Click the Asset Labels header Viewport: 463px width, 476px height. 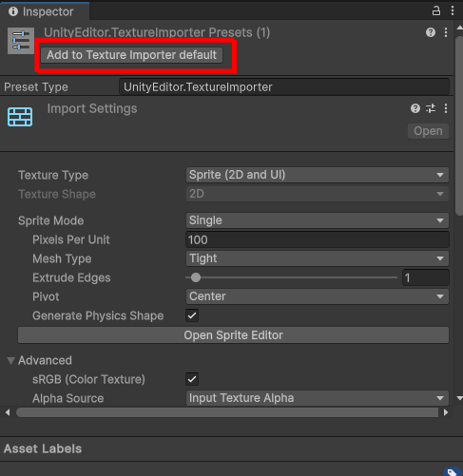[x=43, y=448]
